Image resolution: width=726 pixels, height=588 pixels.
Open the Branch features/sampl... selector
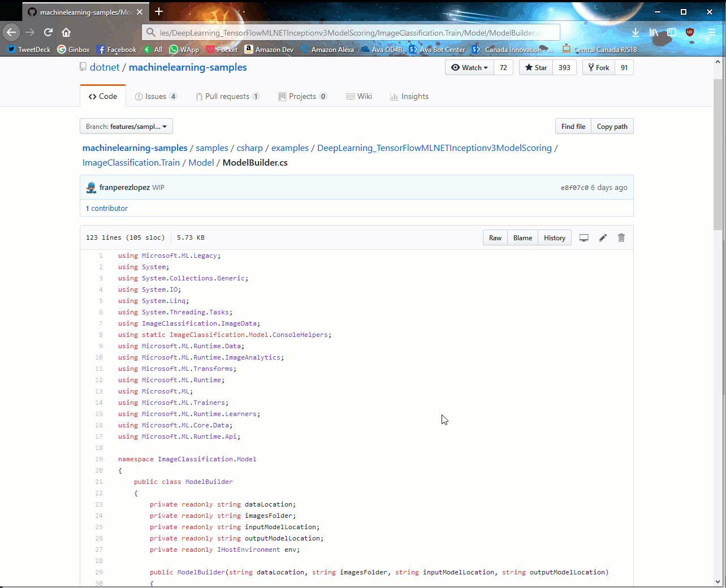click(x=126, y=126)
